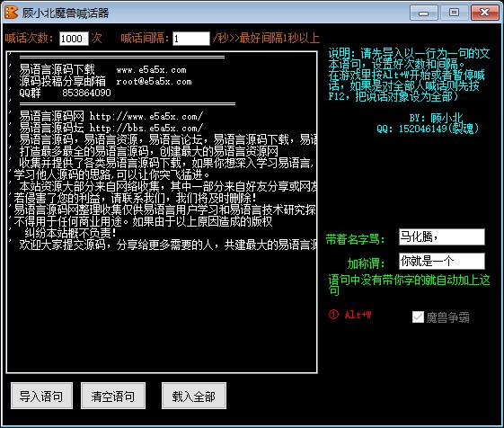Click the 带着名字骂 name input box

[442, 237]
